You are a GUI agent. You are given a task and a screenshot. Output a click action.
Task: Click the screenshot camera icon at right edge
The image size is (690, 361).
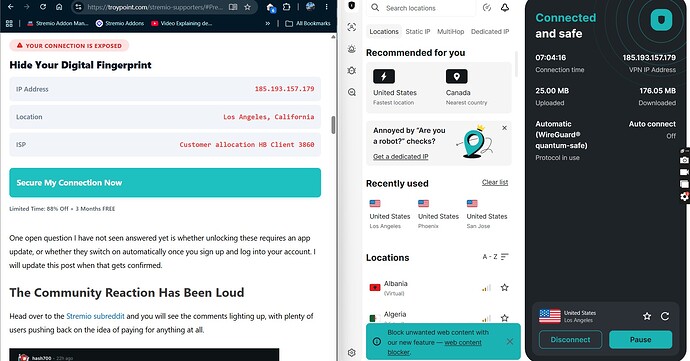pos(684,160)
